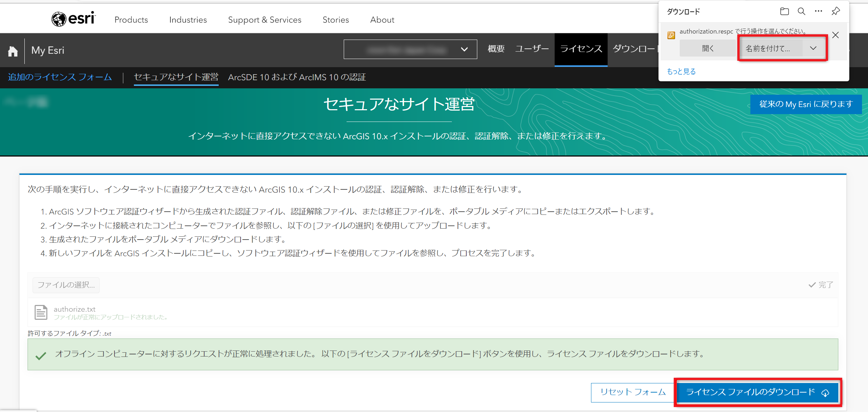Viewport: 868px width, 412px height.
Task: Go to the My Esri home icon
Action: coord(13,51)
